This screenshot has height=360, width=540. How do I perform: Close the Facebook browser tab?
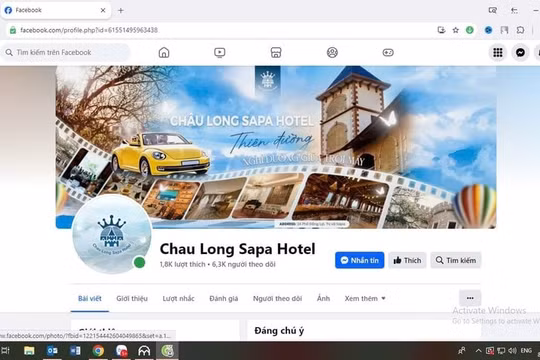click(103, 10)
